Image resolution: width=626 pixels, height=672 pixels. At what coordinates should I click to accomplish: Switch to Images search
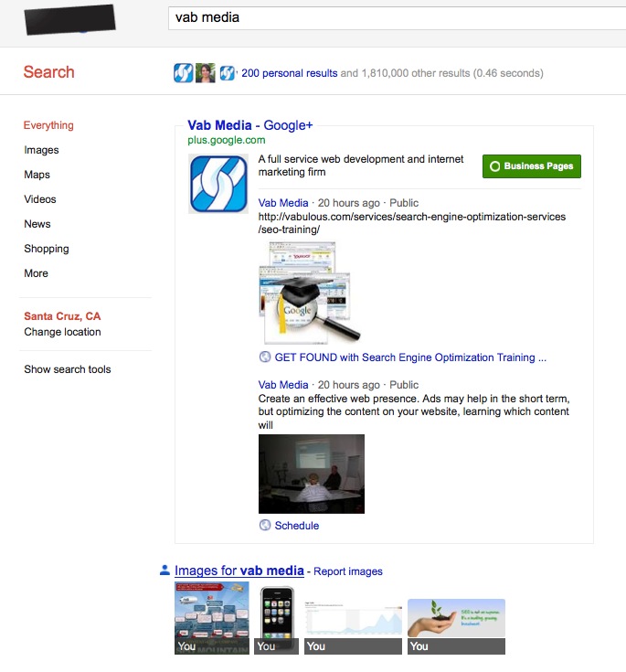click(41, 150)
